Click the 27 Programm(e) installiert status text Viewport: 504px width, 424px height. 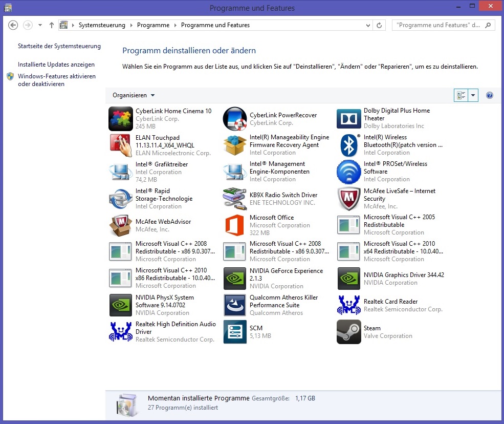click(183, 408)
